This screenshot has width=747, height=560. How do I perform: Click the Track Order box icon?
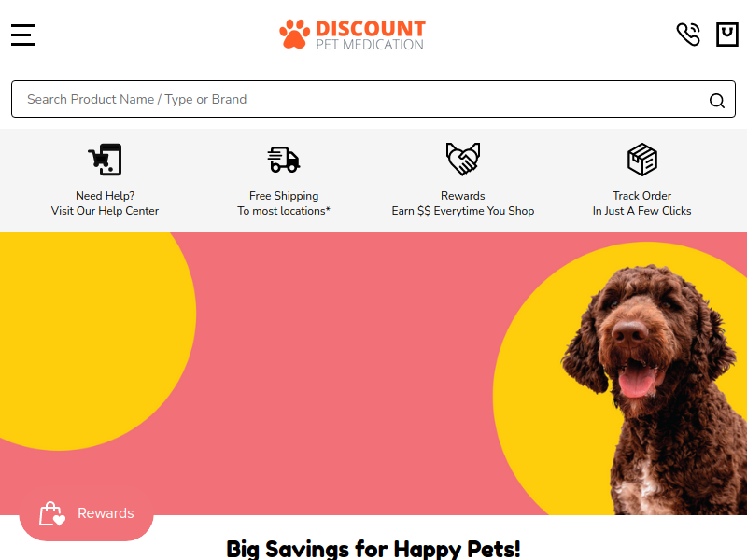642,160
